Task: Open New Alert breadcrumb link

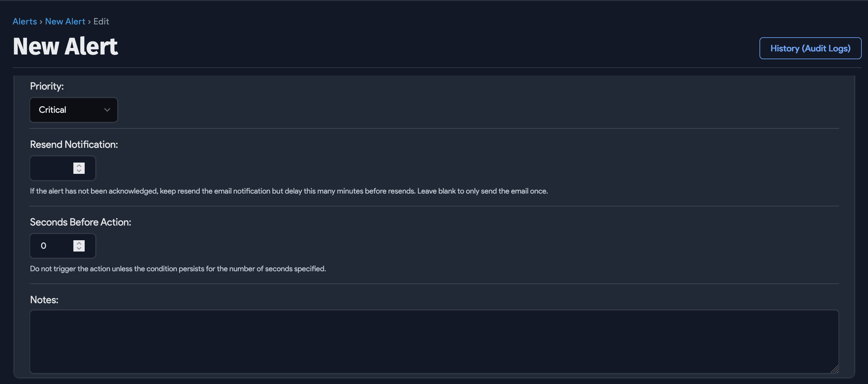Action: coord(65,21)
